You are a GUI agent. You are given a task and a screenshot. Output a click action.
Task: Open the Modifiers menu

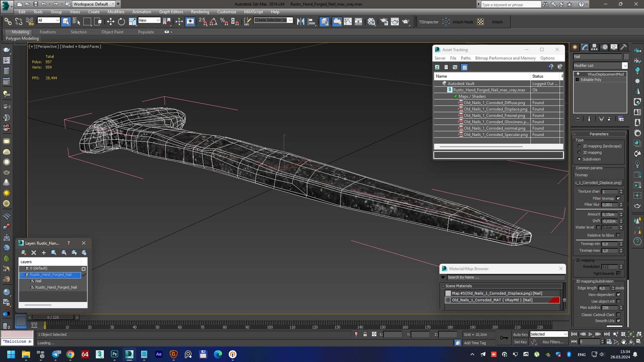pyautogui.click(x=116, y=12)
